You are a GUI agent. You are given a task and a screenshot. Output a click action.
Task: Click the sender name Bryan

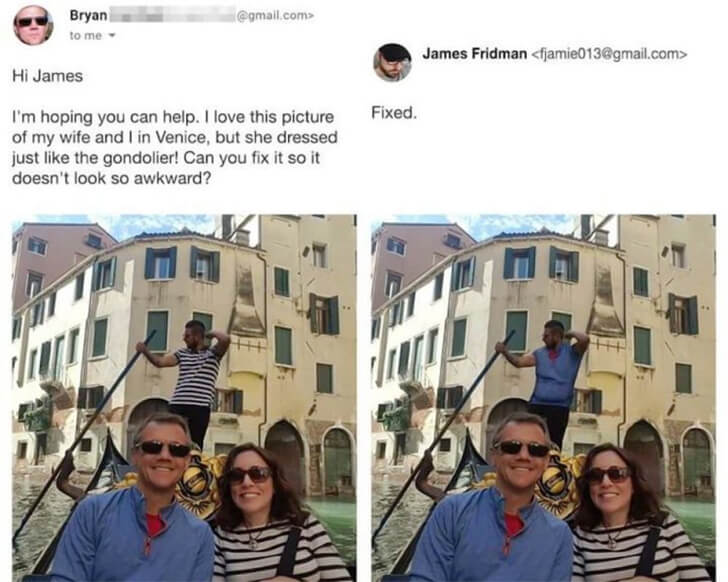pyautogui.click(x=88, y=15)
